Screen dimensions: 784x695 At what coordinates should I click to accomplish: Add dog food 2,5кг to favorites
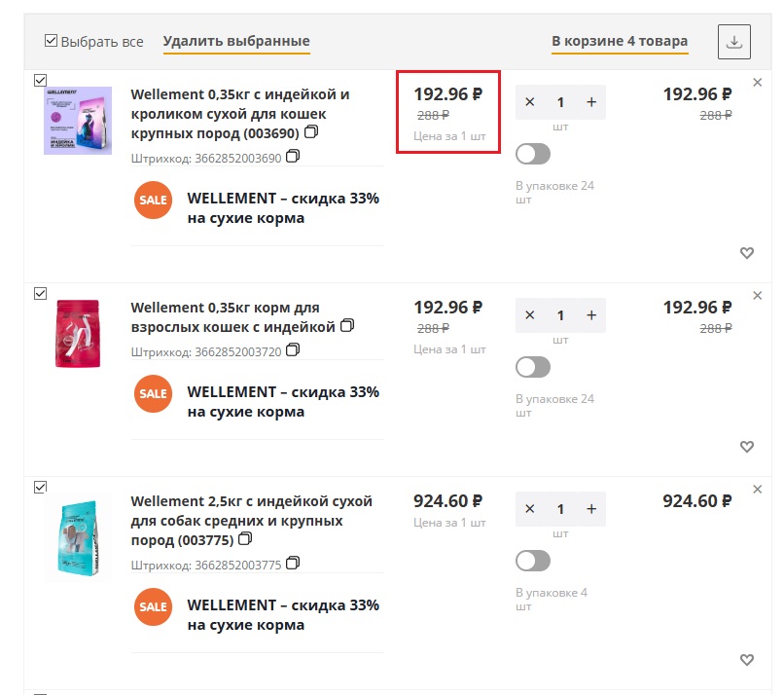[747, 660]
